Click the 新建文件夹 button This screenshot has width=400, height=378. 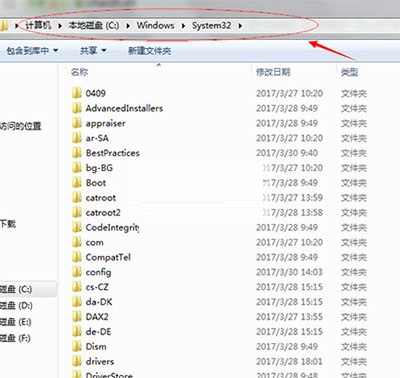[x=150, y=51]
